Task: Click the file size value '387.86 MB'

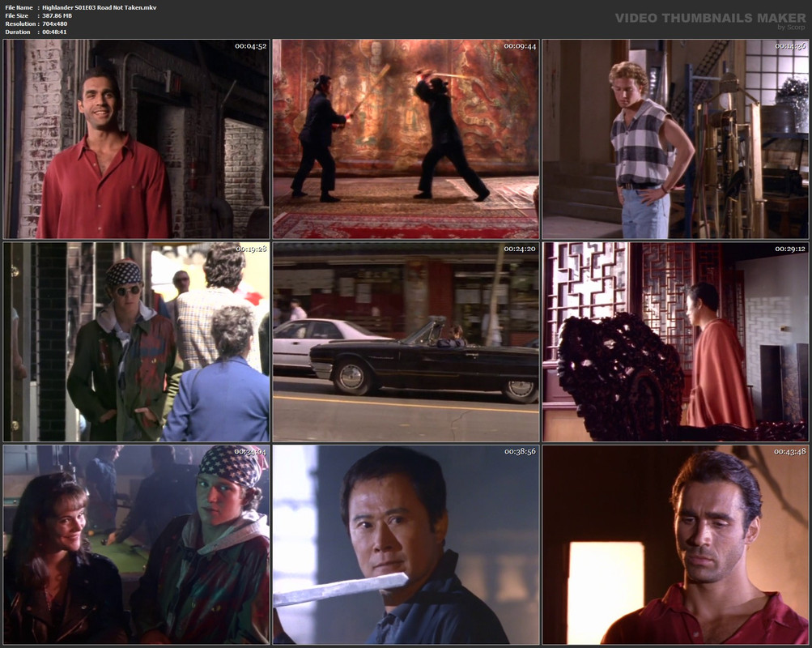Action: pos(57,15)
